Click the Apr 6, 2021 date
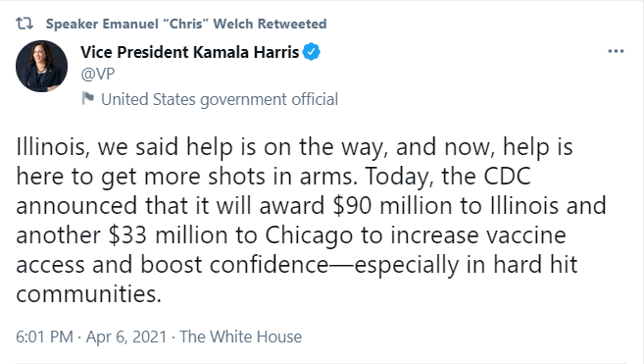Viewport: 644px width, 364px height. [x=126, y=337]
